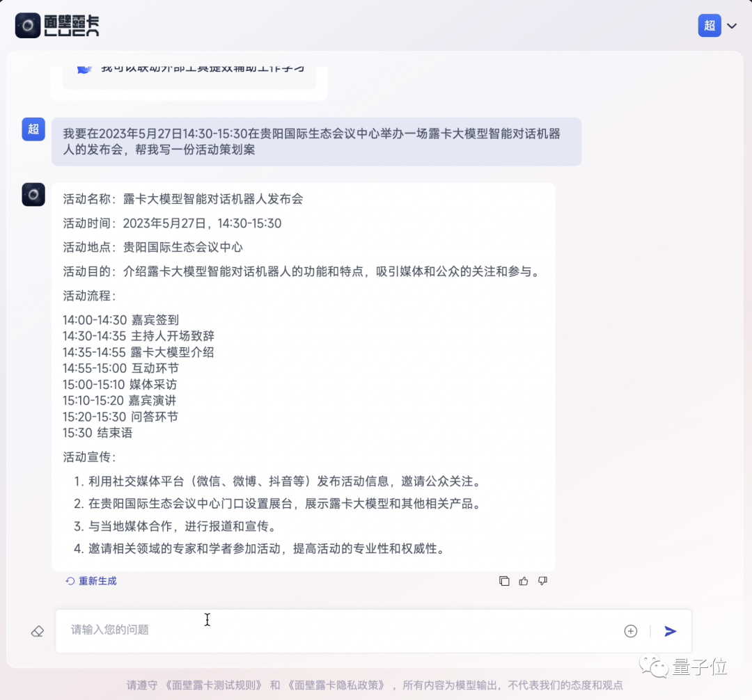Click the user message about 贵阳国际生态会议中心
The height and width of the screenshot is (700, 752).
315,141
